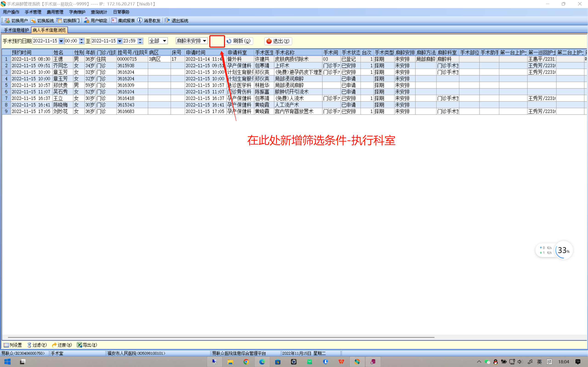Click the 退出(X) exit button

278,41
